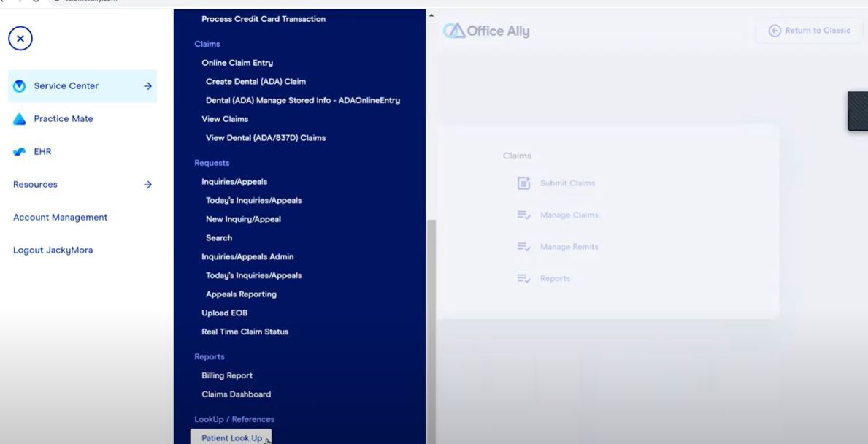This screenshot has height=444, width=868.
Task: Open Inquiries/Appeals
Action: (234, 182)
